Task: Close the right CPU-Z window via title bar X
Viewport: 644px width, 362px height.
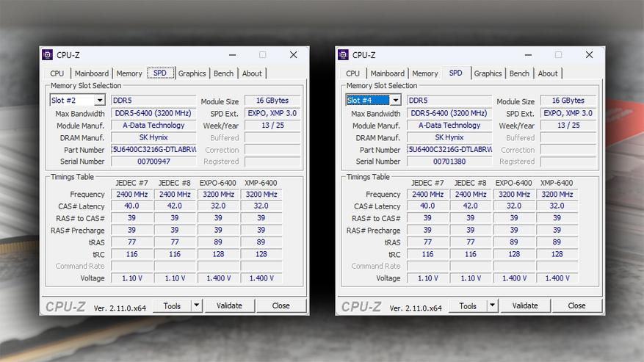Action: 589,54
